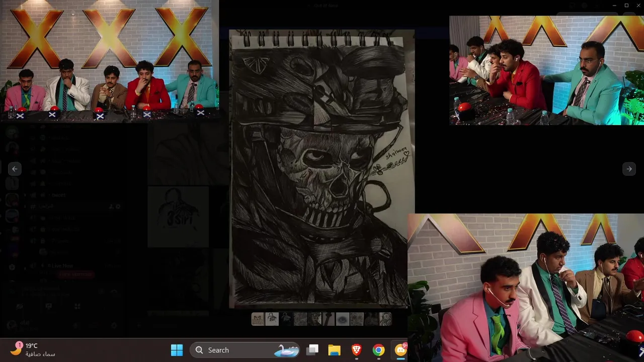
Task: Select the third, dark thumbnail in the strip
Action: [x=286, y=319]
